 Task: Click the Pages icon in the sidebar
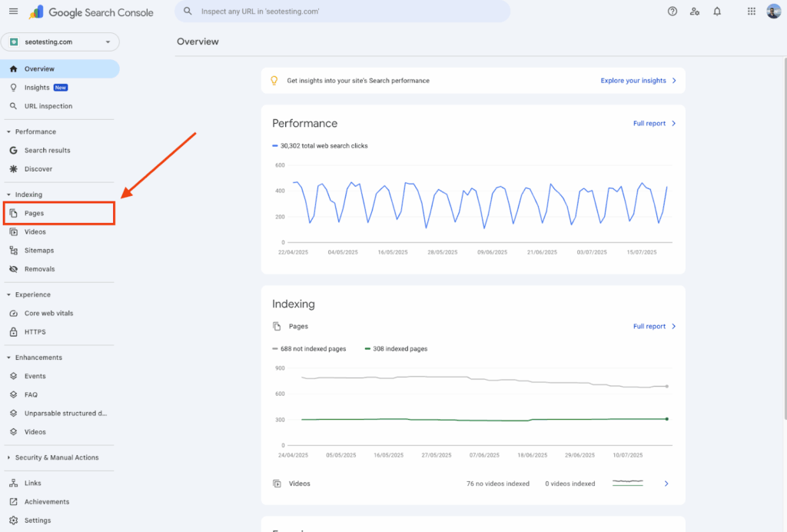(14, 213)
